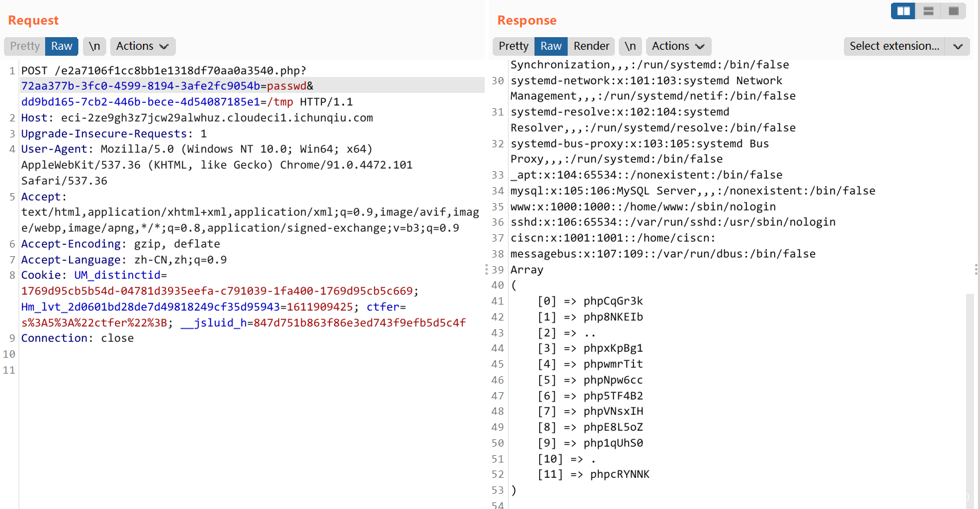The width and height of the screenshot is (980, 509).
Task: Click the _apt passwd entry line
Action: [647, 175]
